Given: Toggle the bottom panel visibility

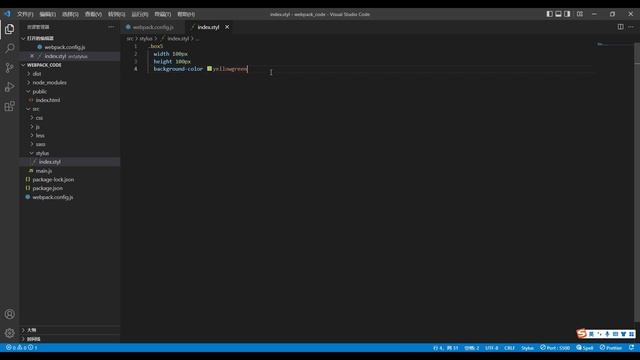Looking at the screenshot, I should tap(558, 14).
